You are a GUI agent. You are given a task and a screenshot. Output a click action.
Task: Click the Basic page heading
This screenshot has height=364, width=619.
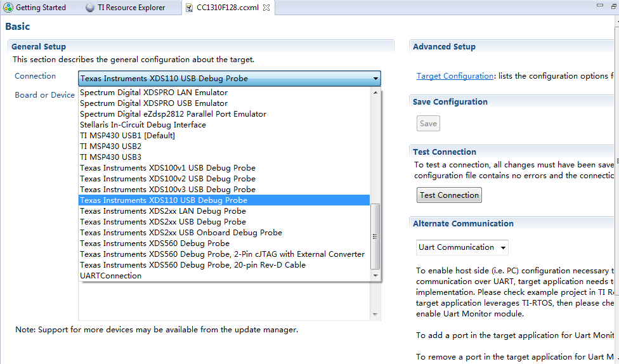click(17, 27)
